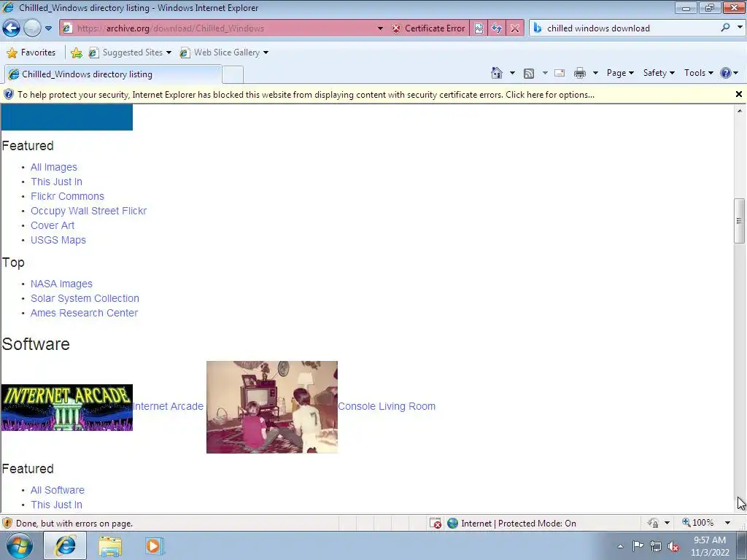Screen dimensions: 747x560
Task: Open the Cover Art link
Action: click(53, 226)
